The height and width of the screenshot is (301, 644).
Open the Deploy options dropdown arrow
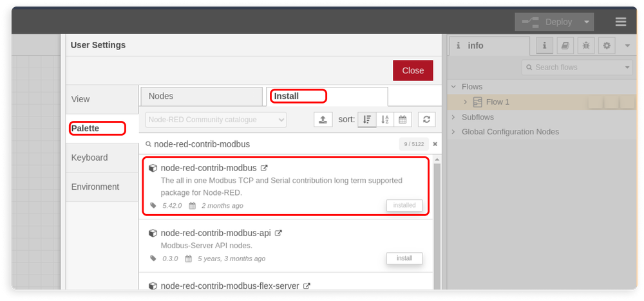click(586, 22)
